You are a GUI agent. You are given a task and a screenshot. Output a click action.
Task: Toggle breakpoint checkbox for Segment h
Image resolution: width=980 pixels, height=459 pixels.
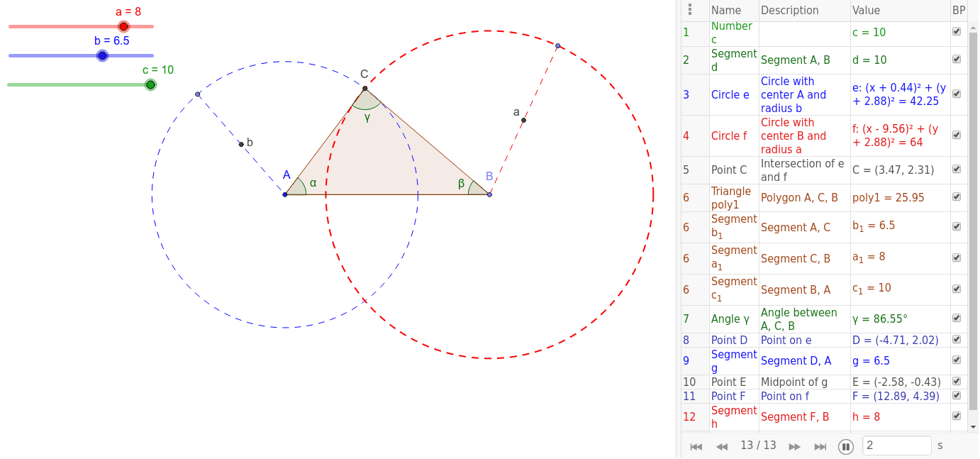(x=957, y=416)
